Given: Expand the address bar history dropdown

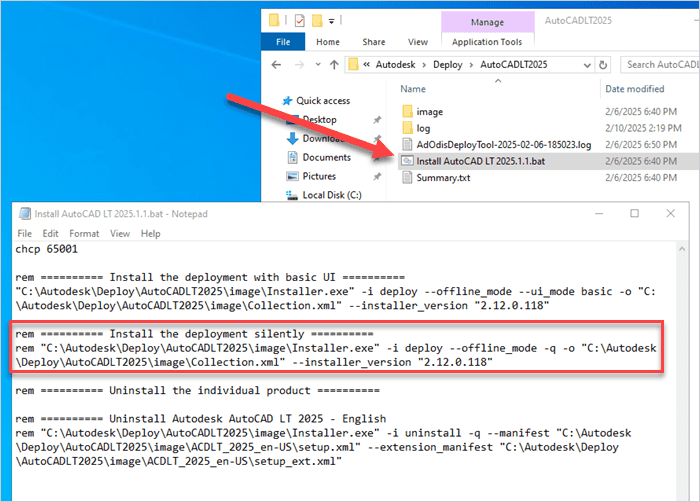Looking at the screenshot, I should 587,65.
